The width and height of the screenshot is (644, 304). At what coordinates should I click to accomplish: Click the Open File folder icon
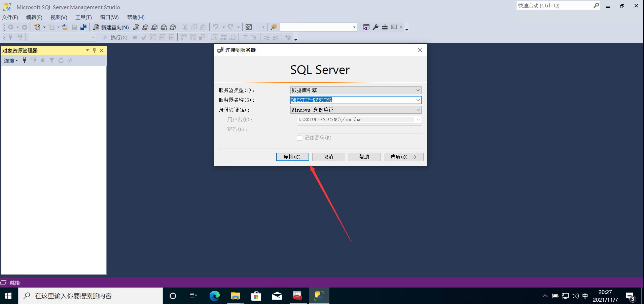point(65,27)
